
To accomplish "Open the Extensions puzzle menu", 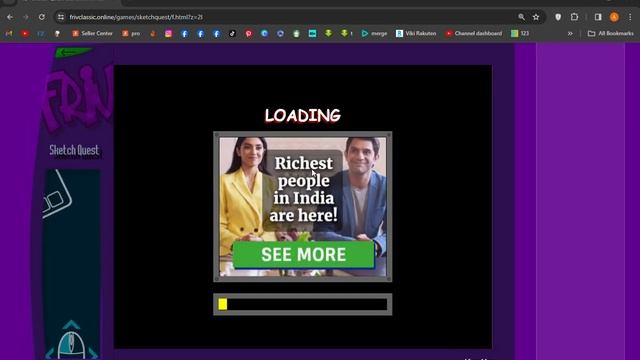I will click(x=574, y=17).
